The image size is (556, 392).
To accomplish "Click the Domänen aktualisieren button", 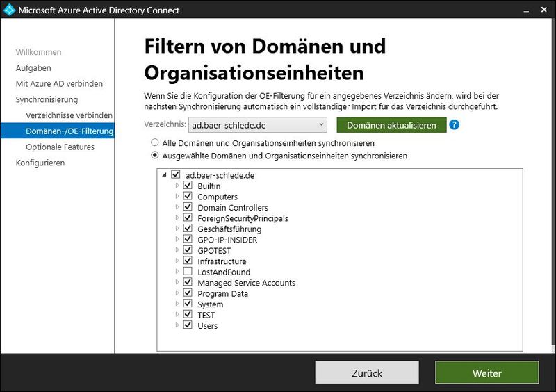I will point(391,125).
